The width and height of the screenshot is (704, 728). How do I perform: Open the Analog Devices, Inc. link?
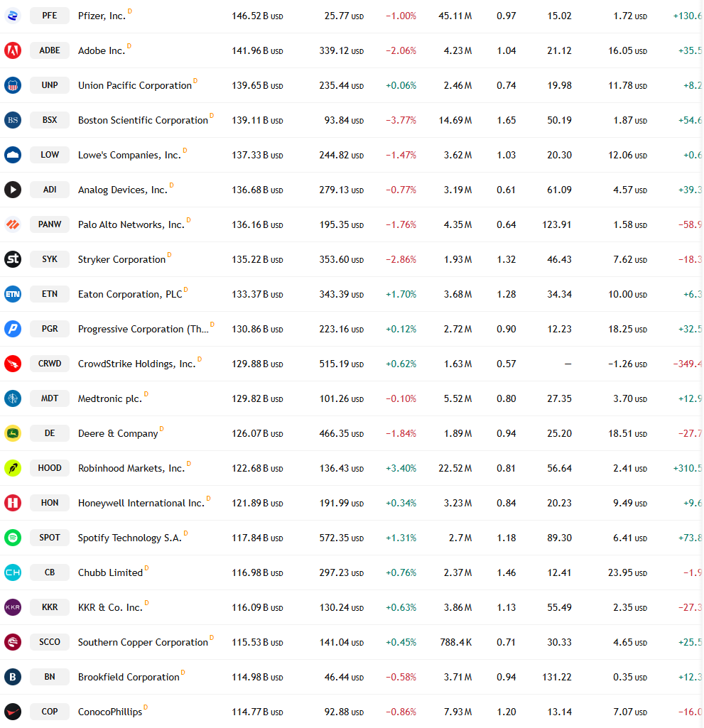click(x=123, y=190)
